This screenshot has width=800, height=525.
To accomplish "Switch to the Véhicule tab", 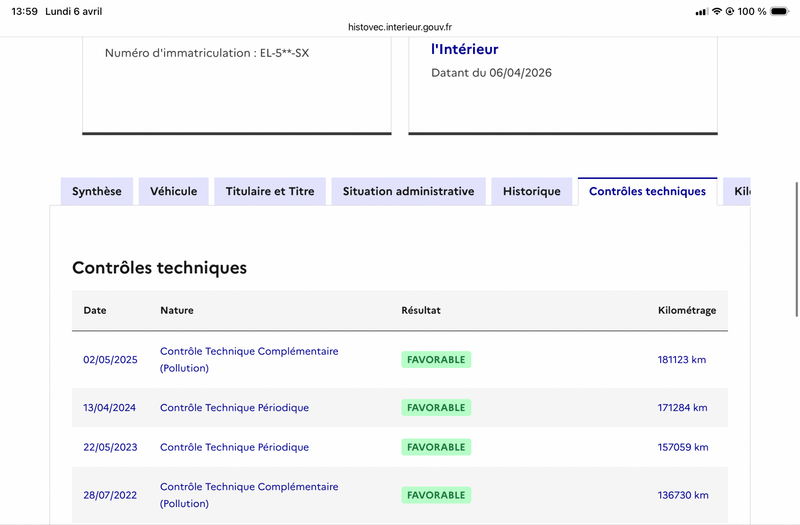I will pyautogui.click(x=174, y=191).
